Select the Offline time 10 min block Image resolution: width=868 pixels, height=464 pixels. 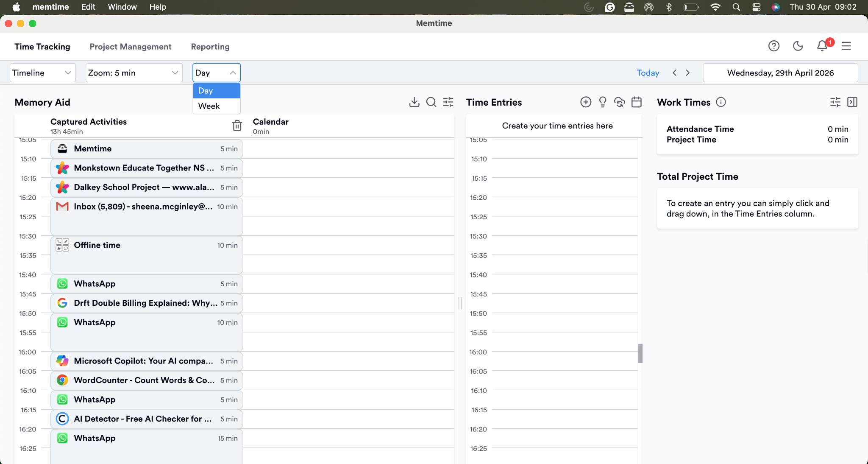(147, 255)
